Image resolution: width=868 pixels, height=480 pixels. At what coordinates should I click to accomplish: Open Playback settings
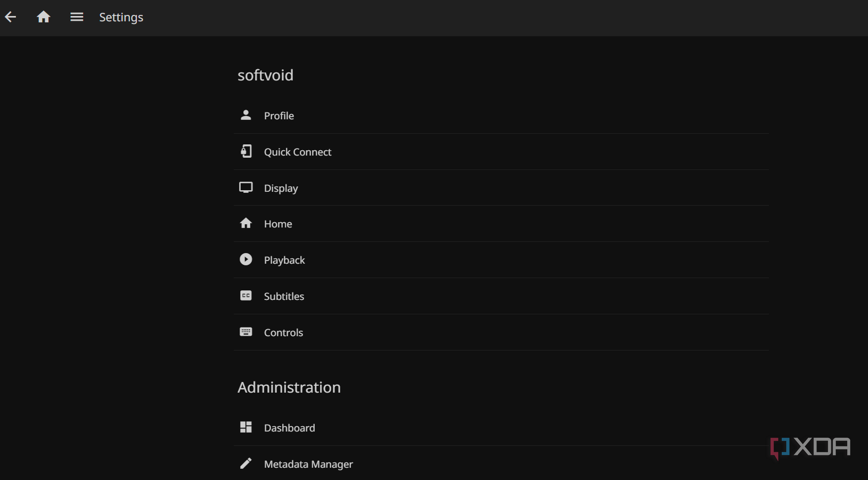click(x=501, y=260)
